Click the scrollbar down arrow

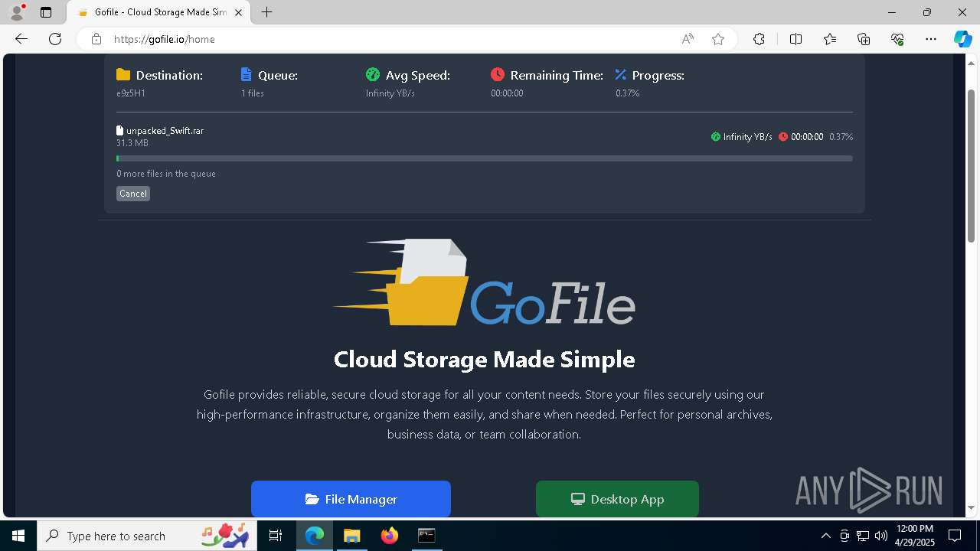click(x=972, y=507)
